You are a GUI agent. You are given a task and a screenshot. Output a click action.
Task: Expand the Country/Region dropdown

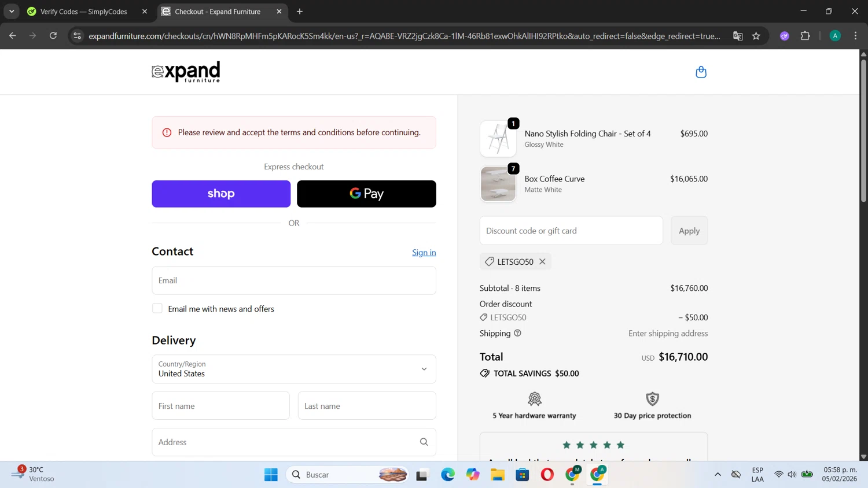tap(294, 369)
